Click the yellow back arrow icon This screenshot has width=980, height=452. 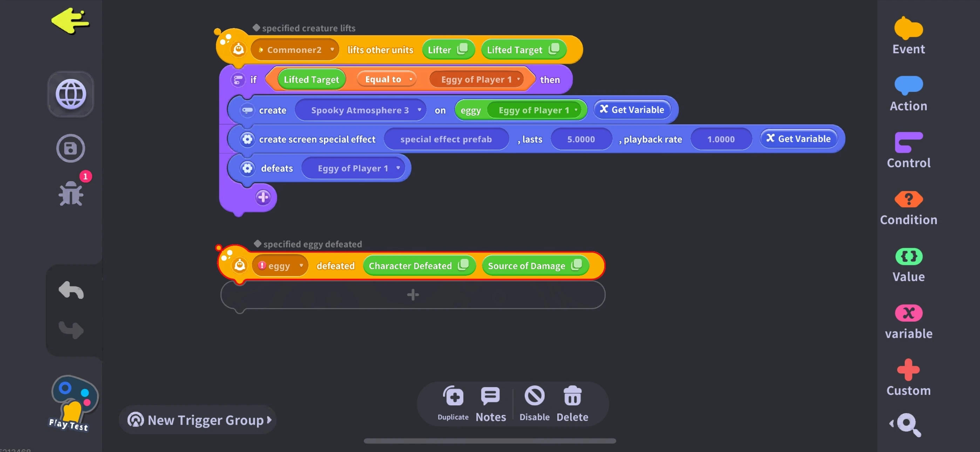click(x=70, y=21)
